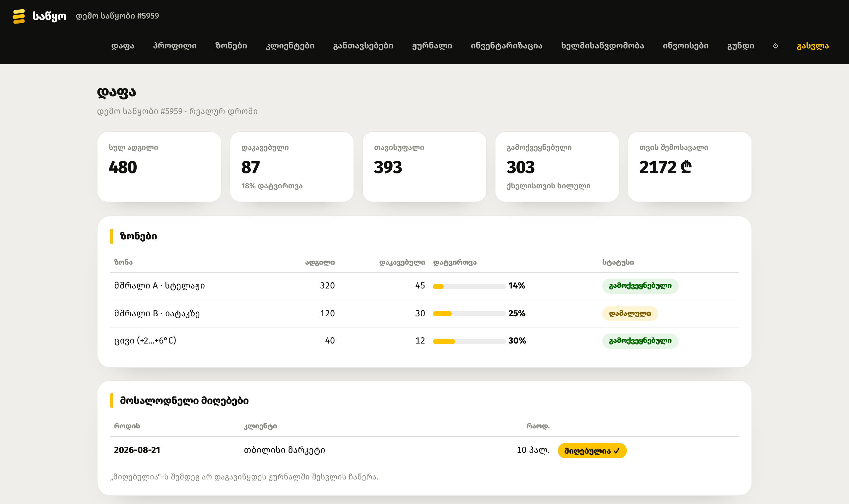Click the გამოქვეყნებული 303 card
Image resolution: width=849 pixels, height=504 pixels.
point(557,167)
